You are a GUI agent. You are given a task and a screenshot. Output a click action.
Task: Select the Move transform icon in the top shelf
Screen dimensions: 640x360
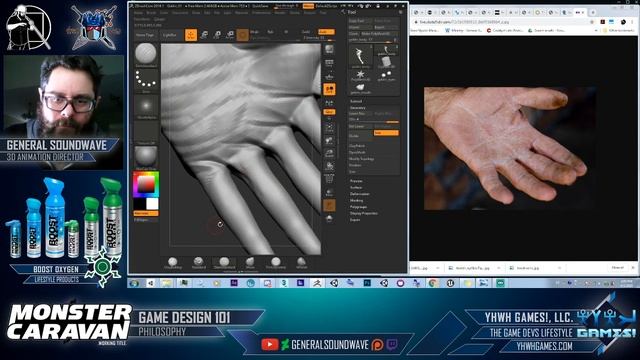(204, 35)
